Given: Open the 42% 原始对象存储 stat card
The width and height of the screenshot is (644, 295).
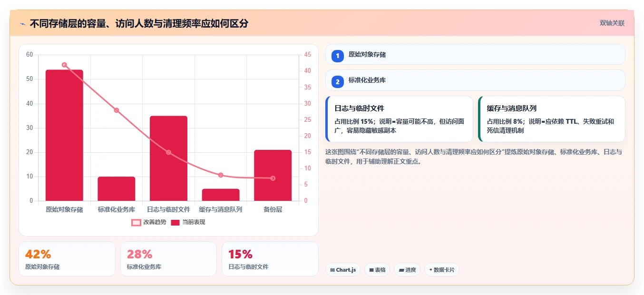Looking at the screenshot, I should coord(67,259).
